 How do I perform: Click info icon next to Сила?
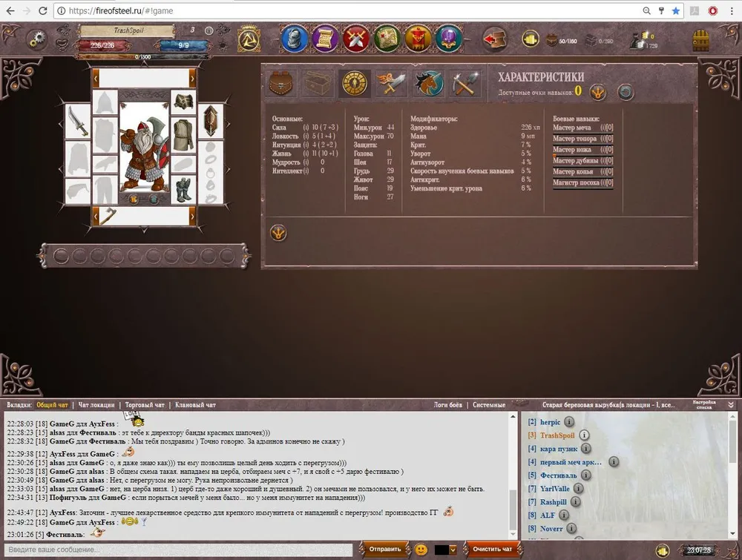point(306,128)
